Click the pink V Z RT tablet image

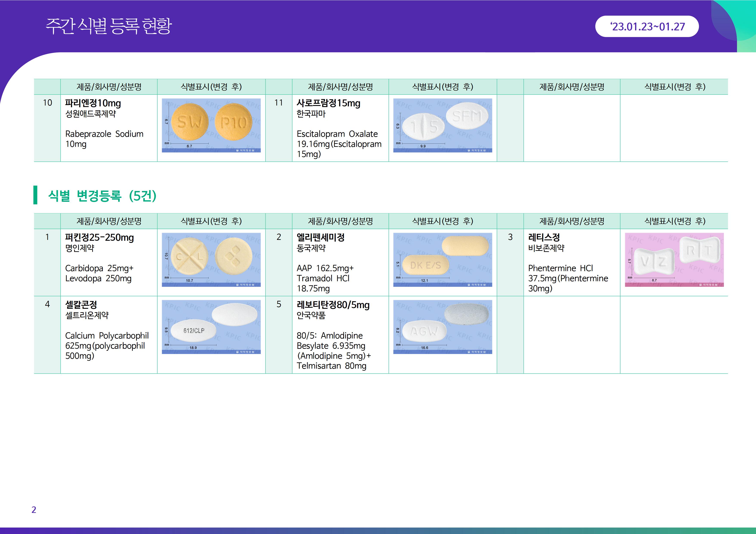pos(674,260)
